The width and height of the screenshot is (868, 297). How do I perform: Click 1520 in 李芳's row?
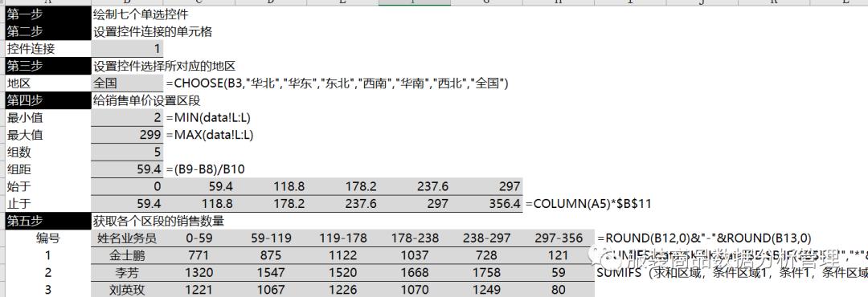click(342, 273)
